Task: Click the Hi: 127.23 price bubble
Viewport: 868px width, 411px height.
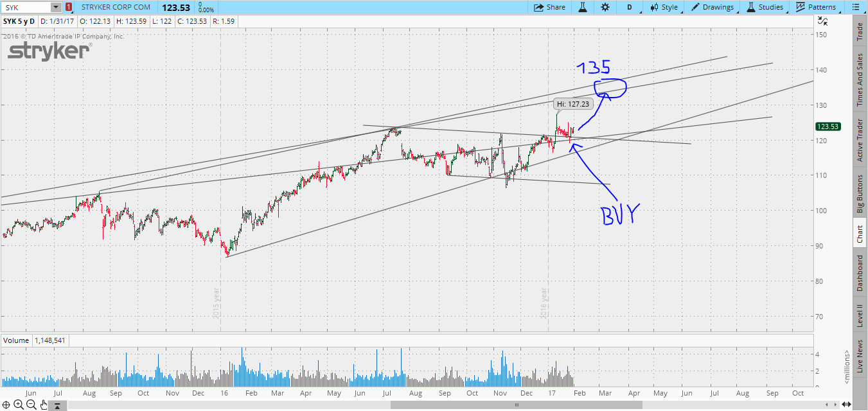Action: [572, 103]
